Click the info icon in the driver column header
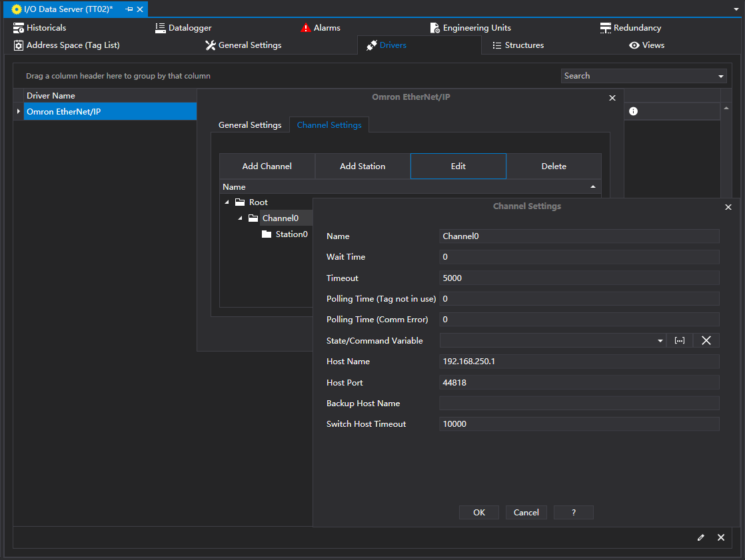This screenshot has height=560, width=745. (x=633, y=111)
